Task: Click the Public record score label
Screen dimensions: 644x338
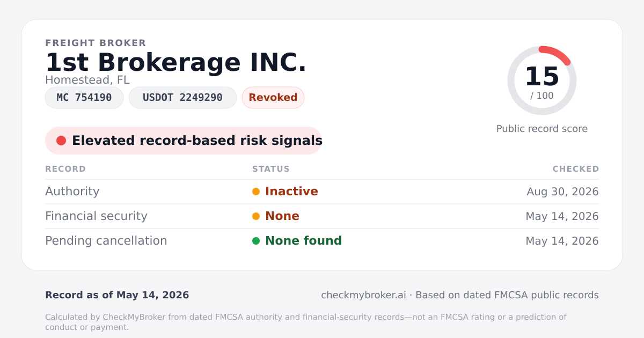Action: tap(542, 129)
